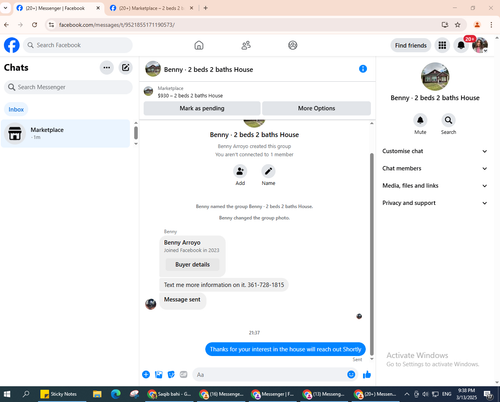Click Mark as pending button

[x=202, y=108]
